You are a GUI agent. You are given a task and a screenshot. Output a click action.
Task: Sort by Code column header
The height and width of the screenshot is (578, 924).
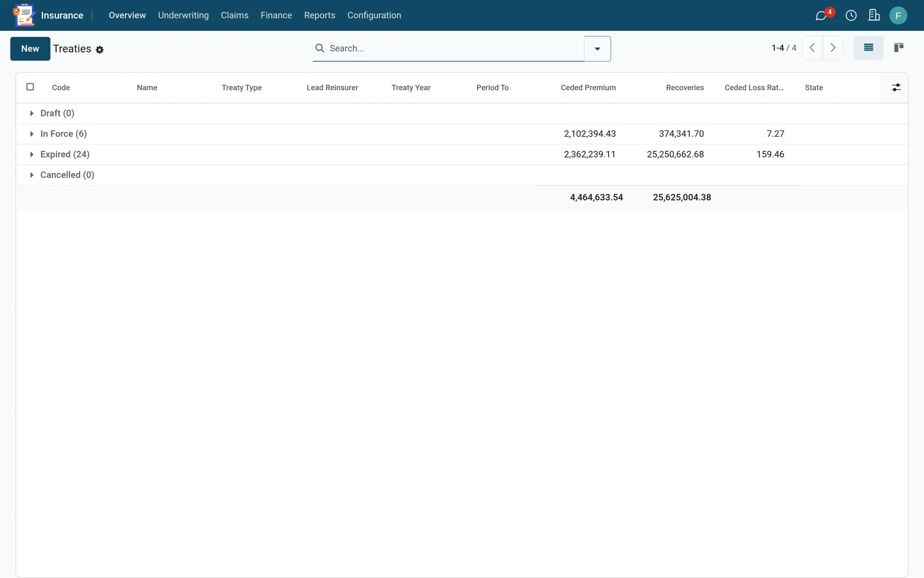[61, 88]
